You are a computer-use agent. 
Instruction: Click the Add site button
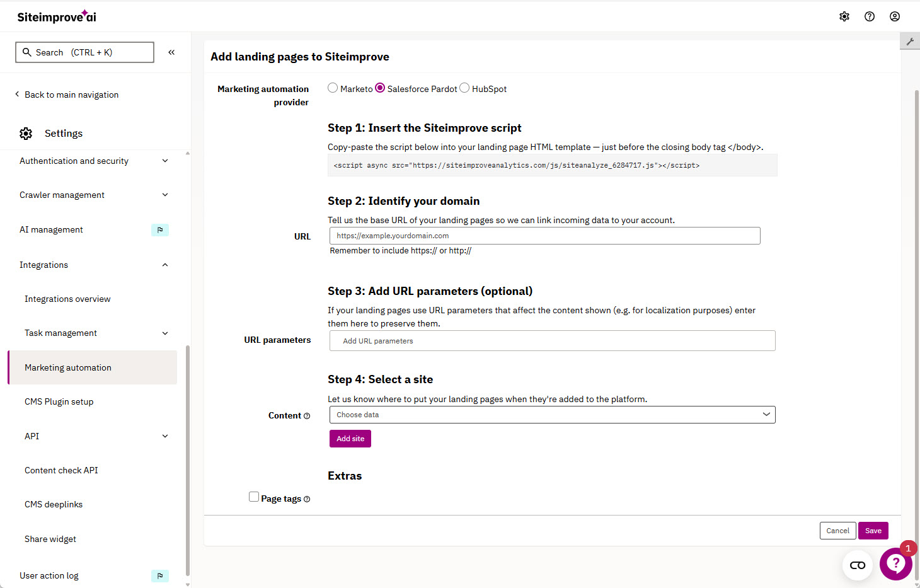click(x=350, y=438)
